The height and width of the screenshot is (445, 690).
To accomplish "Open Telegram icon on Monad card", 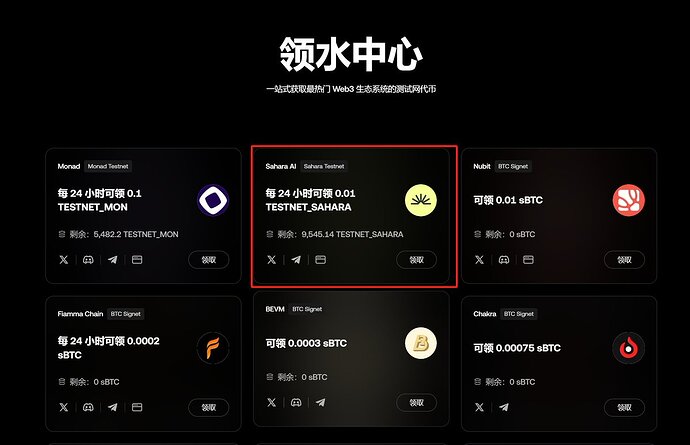I will pos(113,260).
